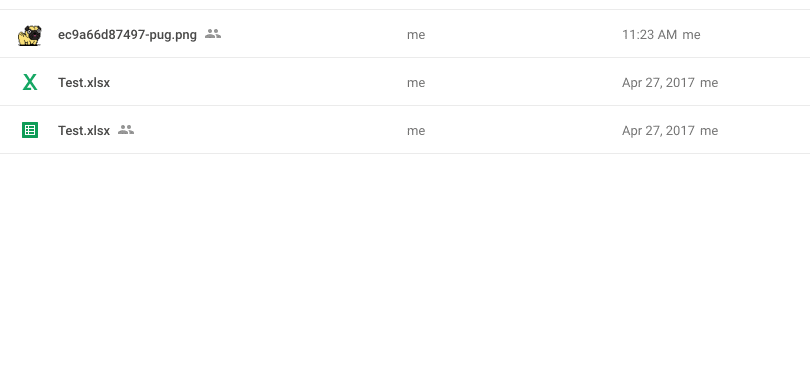This screenshot has height=375, width=810.
Task: Click the shared people icon beside the Sheets Test.xlsx
Action: [x=126, y=130]
